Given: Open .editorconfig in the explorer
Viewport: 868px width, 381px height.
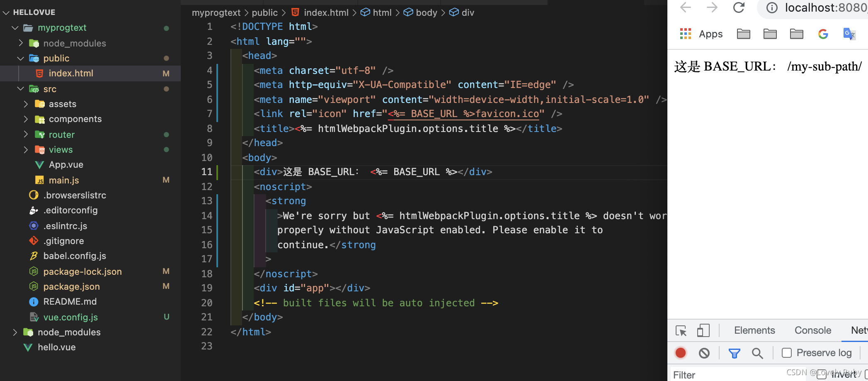Looking at the screenshot, I should point(90,210).
